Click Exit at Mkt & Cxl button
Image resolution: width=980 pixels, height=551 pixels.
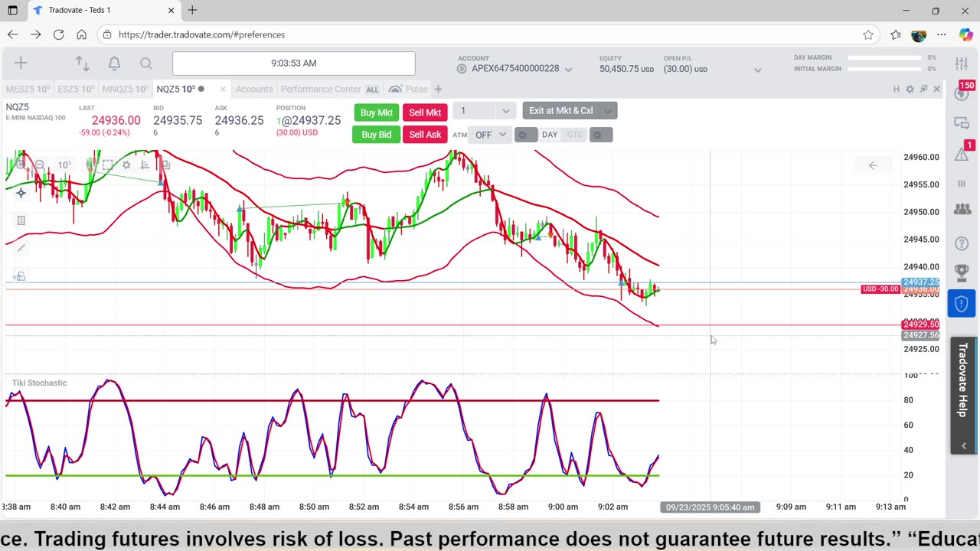[561, 111]
